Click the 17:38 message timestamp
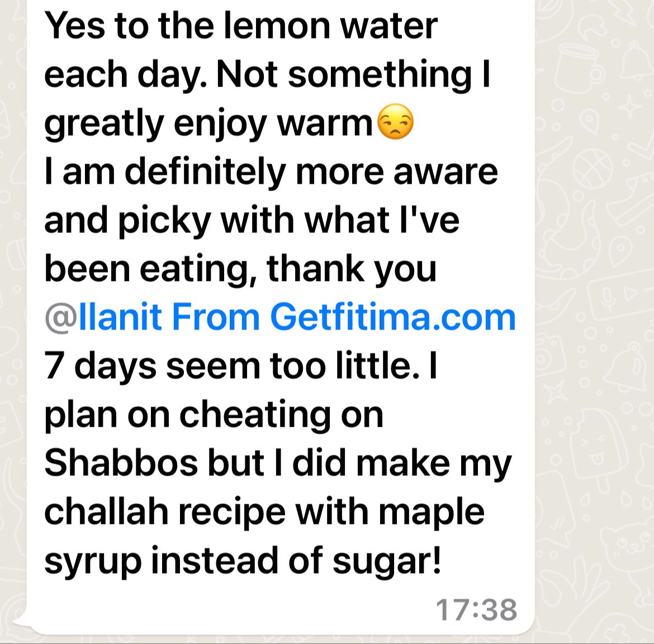The image size is (654, 644). (x=476, y=610)
